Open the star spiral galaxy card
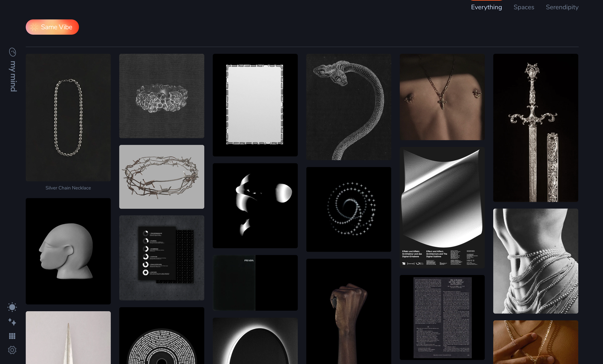603x364 pixels. (349, 210)
